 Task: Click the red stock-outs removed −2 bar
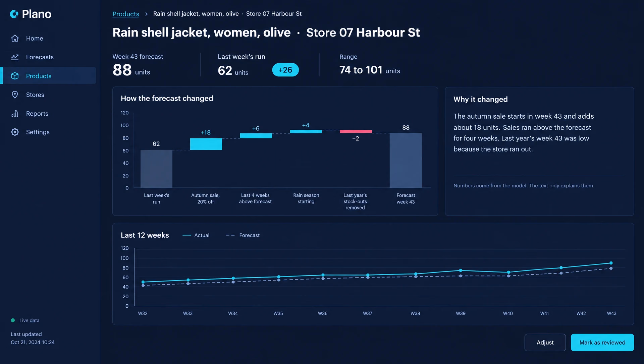click(356, 131)
